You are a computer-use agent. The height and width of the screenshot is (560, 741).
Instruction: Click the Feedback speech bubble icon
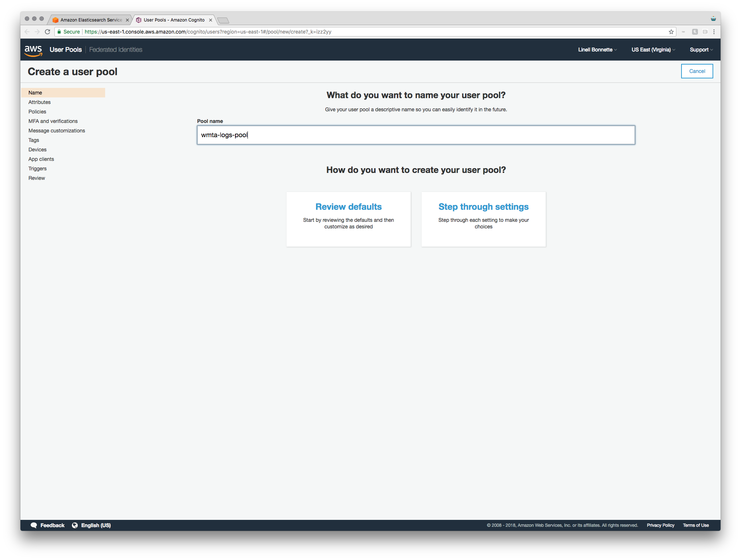click(34, 525)
